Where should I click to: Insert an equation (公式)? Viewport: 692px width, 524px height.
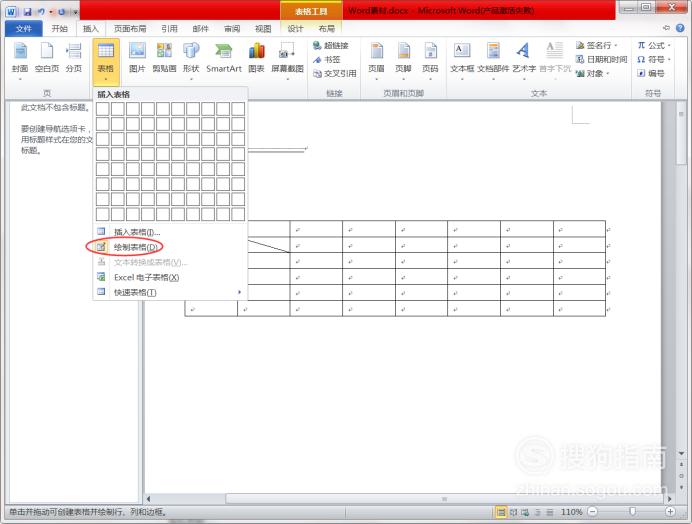click(x=654, y=45)
